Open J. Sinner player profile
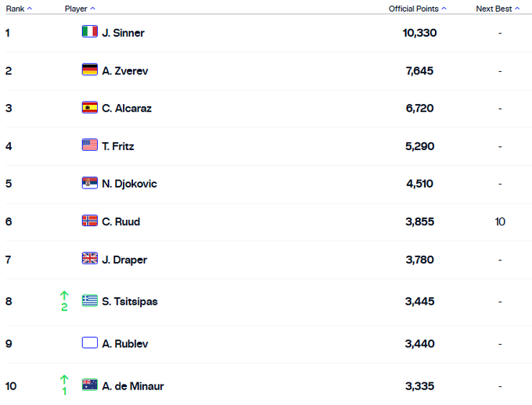 coord(123,33)
